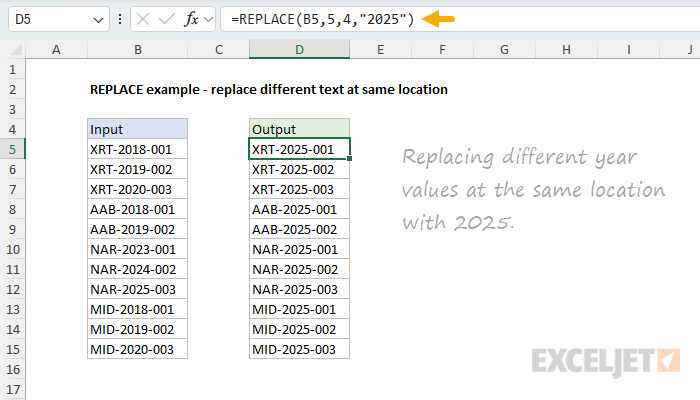
Task: Click cell 'MID-2019-002'
Action: [138, 329]
